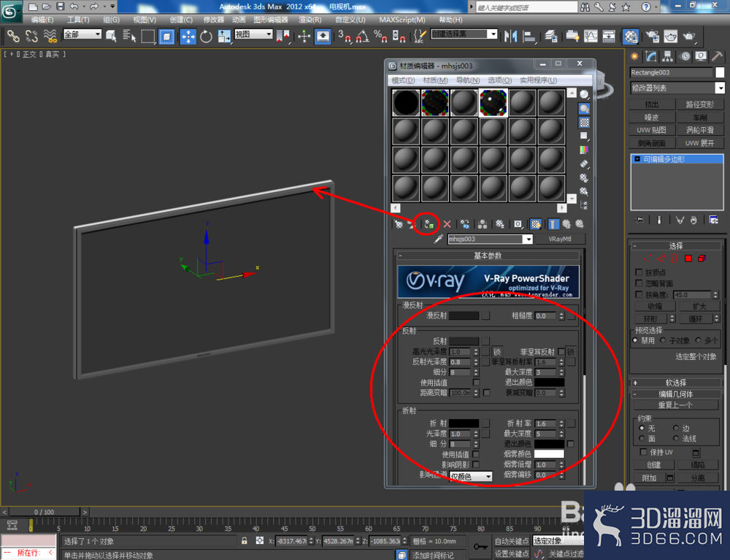Image resolution: width=730 pixels, height=560 pixels.
Task: Click the 自动关键点 button
Action: [511, 541]
